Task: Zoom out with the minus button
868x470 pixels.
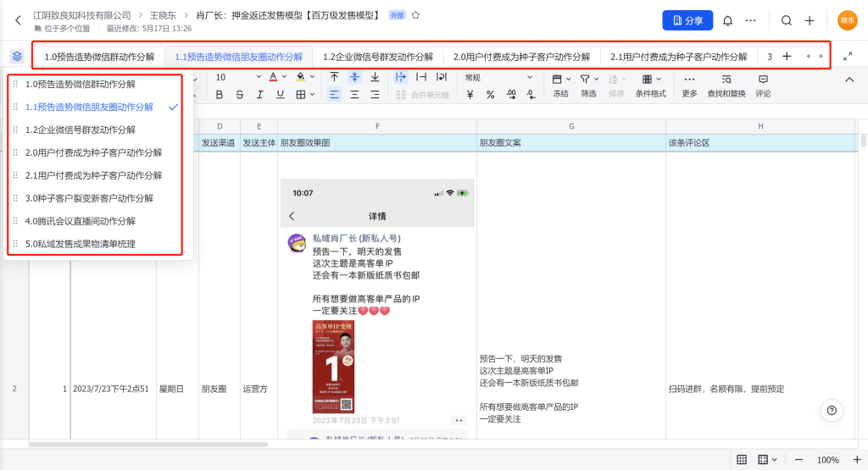Action: tap(798, 460)
